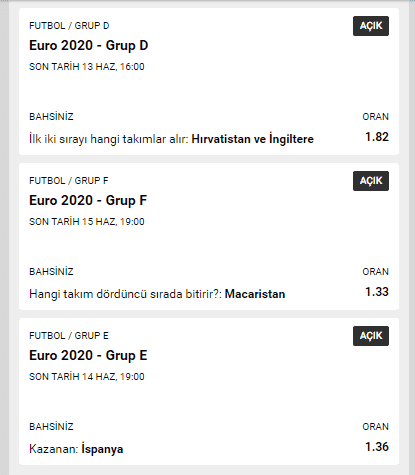This screenshot has height=475, width=415.
Task: Click the İspanya winner selection
Action: point(102,449)
